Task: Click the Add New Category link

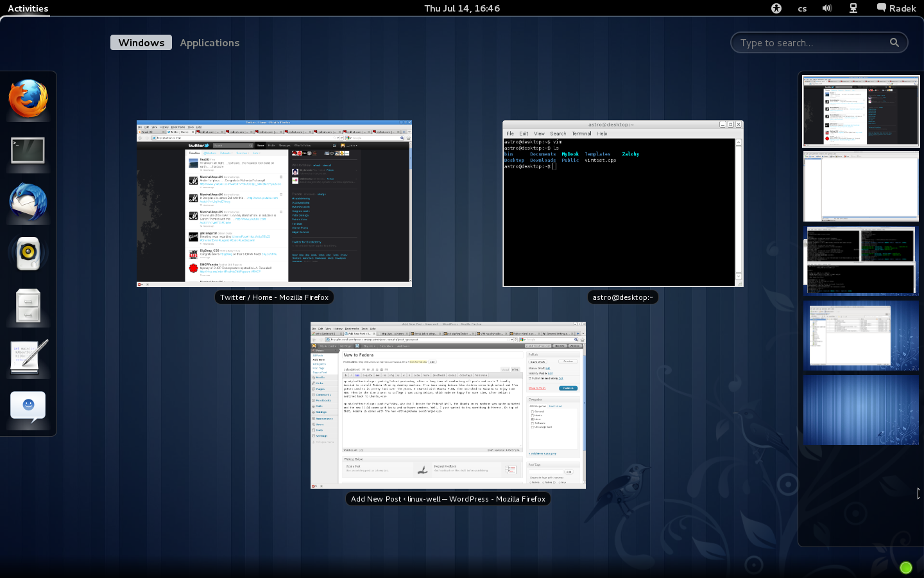Action: pos(542,453)
